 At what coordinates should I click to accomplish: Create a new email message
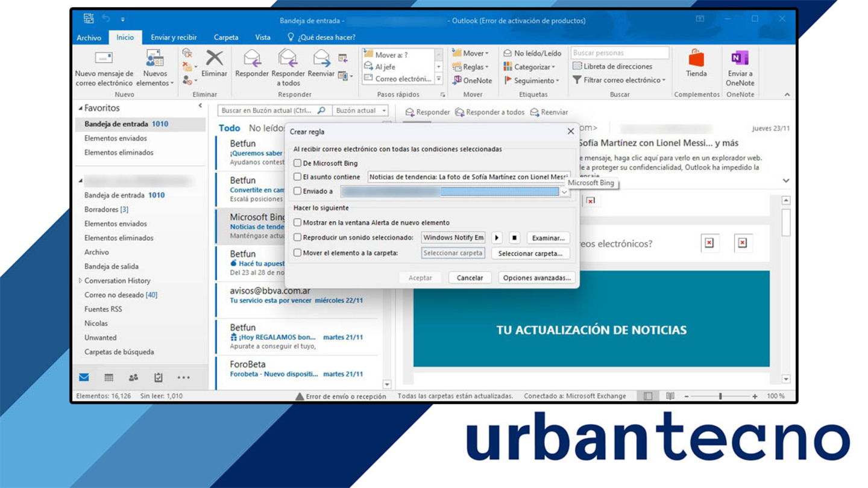coord(104,68)
